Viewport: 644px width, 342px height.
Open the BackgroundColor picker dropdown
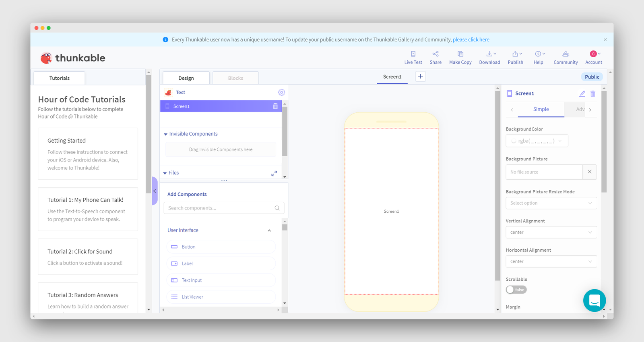(537, 141)
